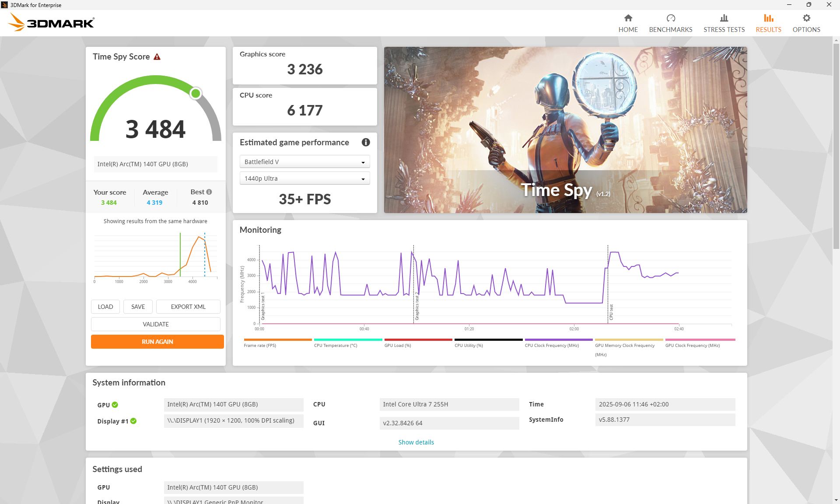
Task: Click info icon next to Estimated game performance
Action: tap(366, 142)
